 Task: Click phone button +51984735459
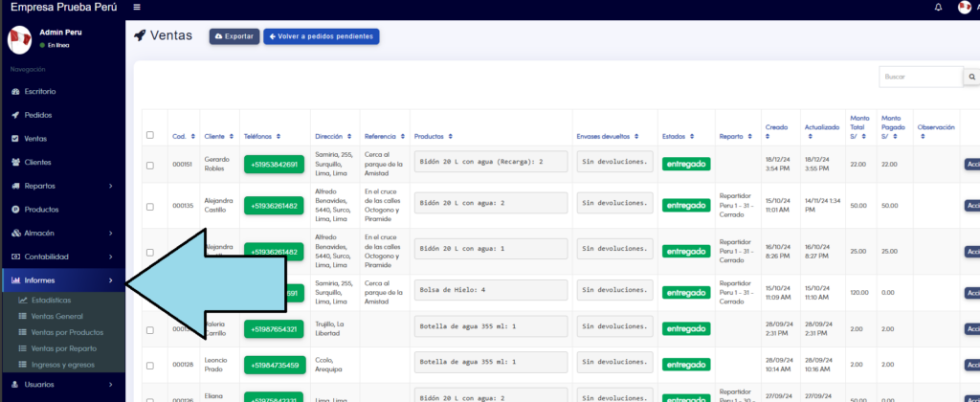coord(275,365)
